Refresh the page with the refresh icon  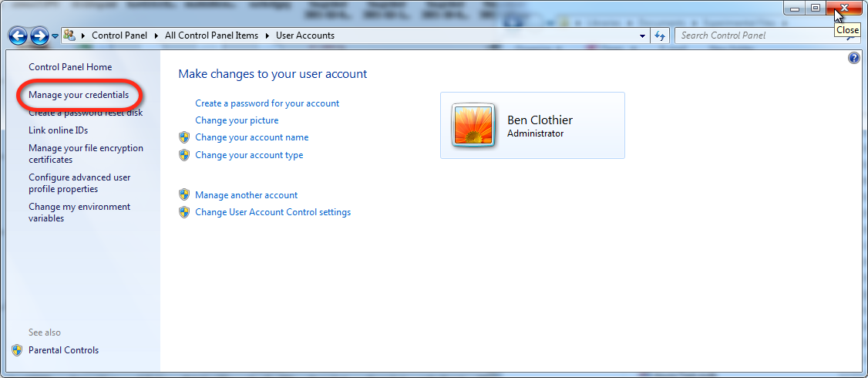coord(659,36)
